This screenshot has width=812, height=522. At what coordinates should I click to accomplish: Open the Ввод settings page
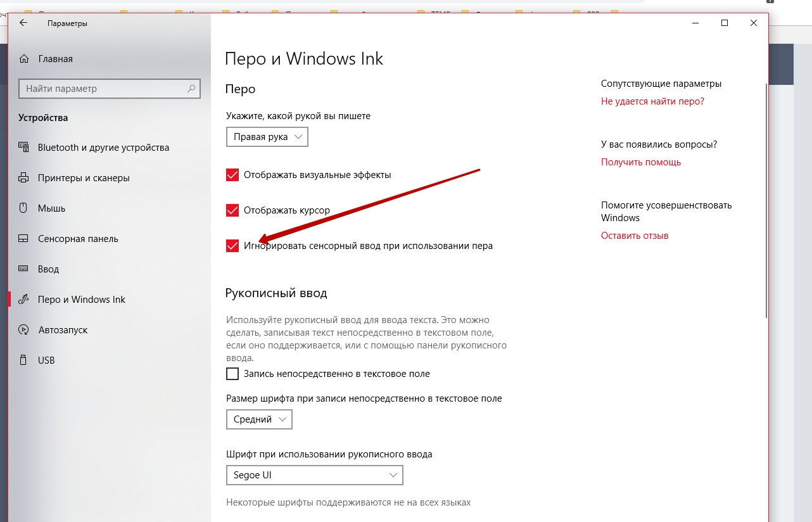pos(48,269)
